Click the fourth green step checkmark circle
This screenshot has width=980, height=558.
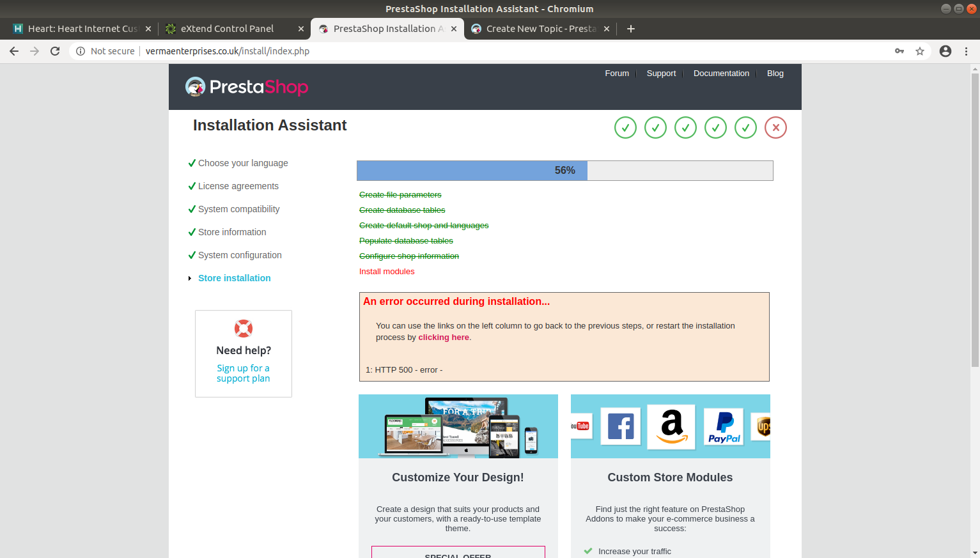click(715, 128)
